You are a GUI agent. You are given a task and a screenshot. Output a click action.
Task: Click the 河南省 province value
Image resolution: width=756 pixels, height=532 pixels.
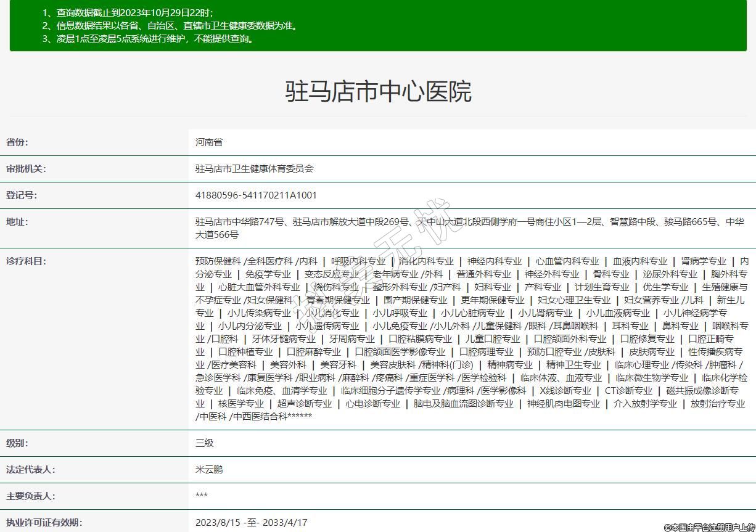click(209, 142)
